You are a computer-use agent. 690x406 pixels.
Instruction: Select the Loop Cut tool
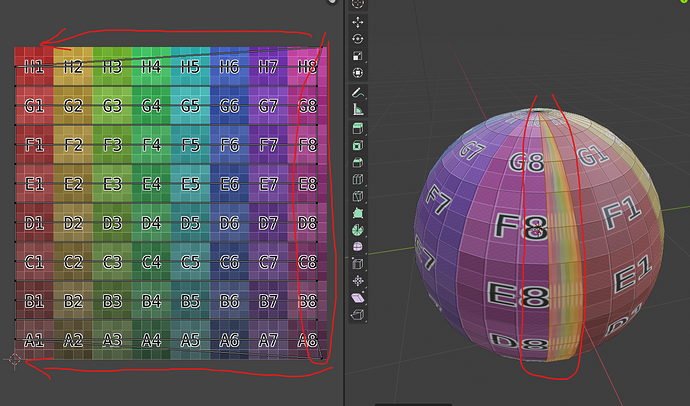coord(358,179)
